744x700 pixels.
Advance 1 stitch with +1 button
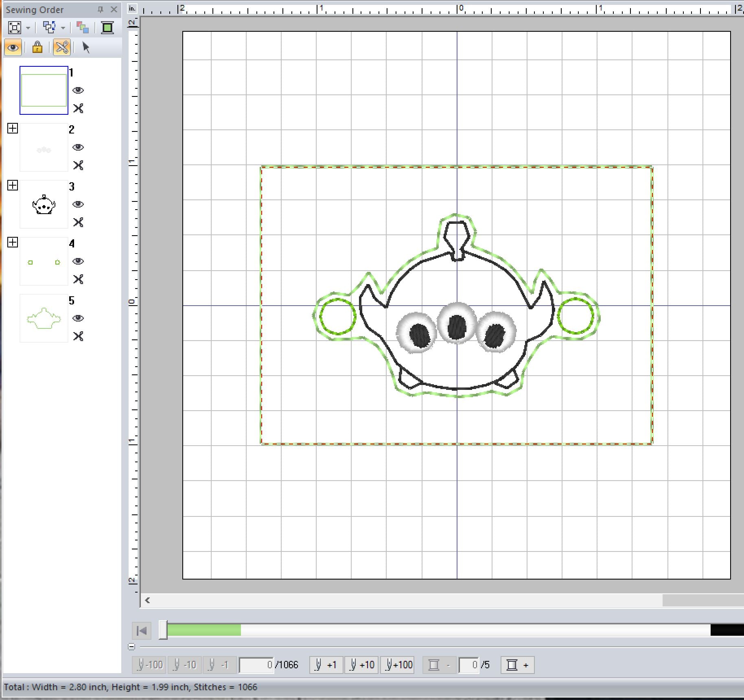point(326,665)
